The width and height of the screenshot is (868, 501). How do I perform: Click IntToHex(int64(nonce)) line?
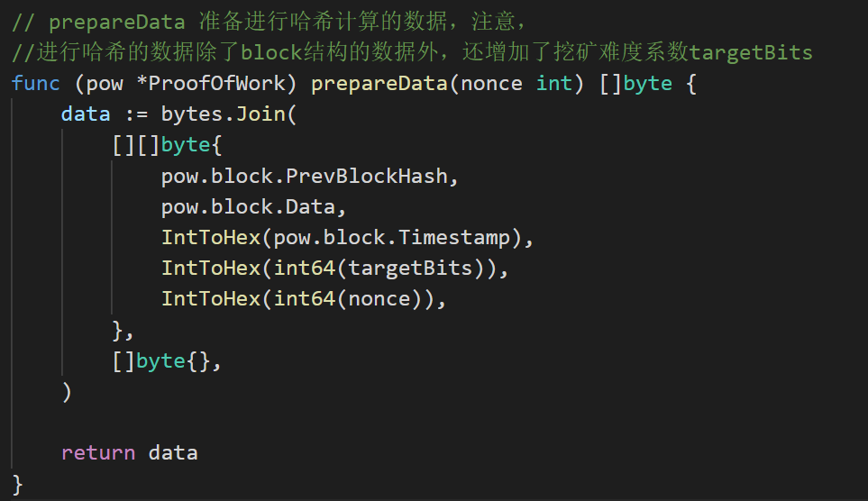point(304,299)
